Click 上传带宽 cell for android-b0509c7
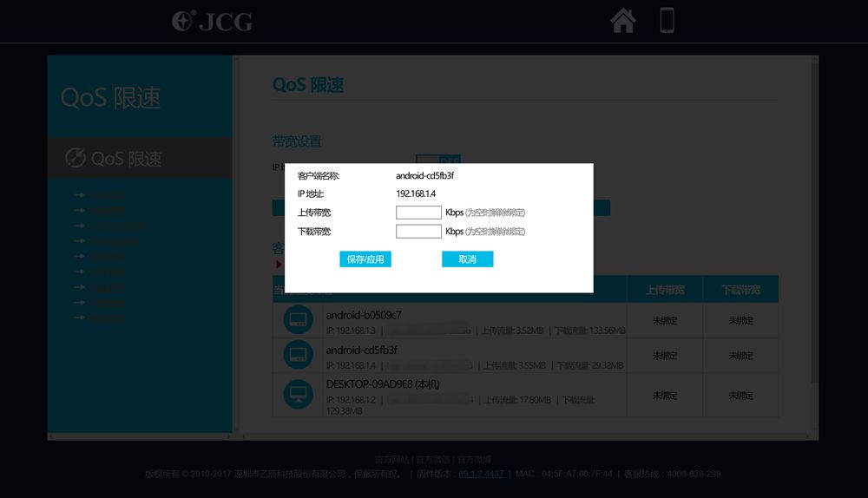This screenshot has width=868, height=498. (665, 320)
